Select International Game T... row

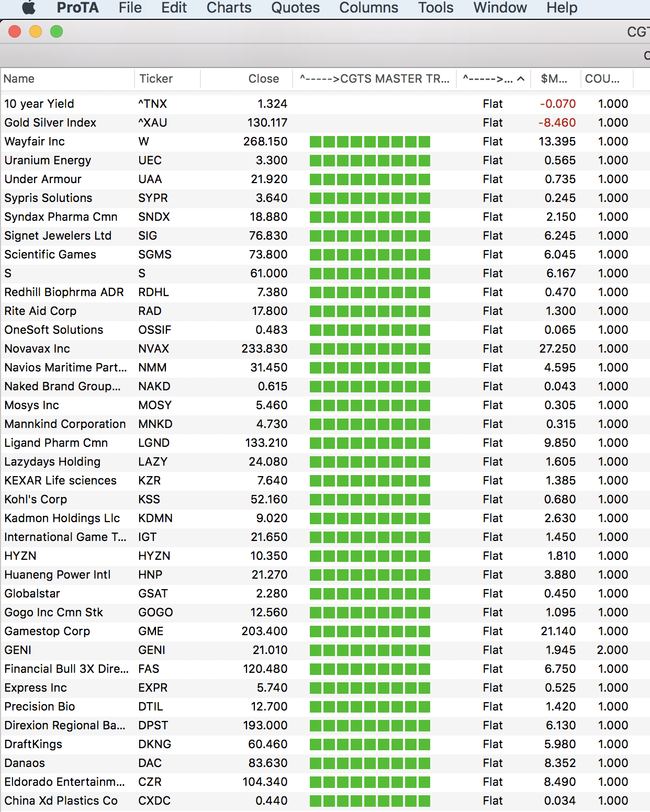(325, 537)
